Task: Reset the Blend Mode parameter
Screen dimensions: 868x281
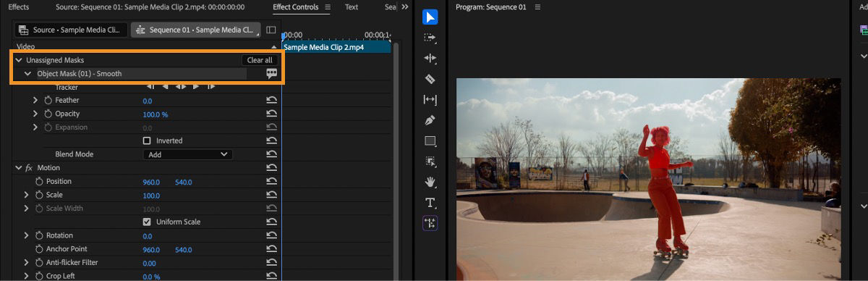Action: tap(271, 154)
